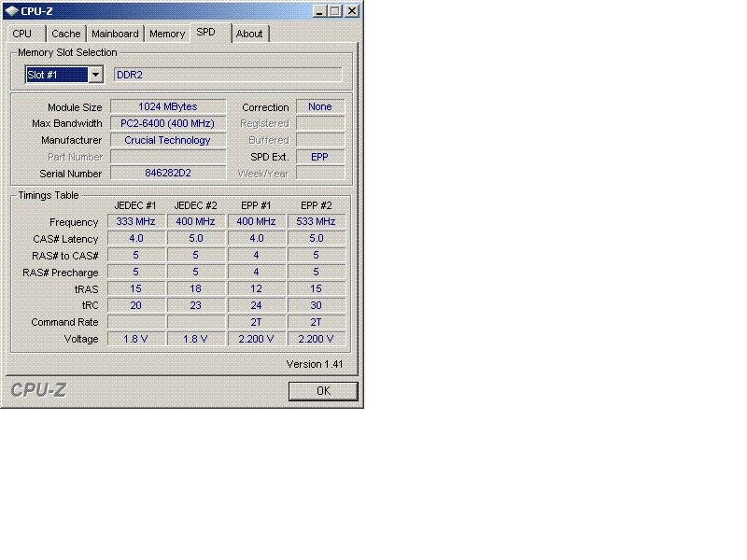This screenshot has height=560, width=747.
Task: Click JEDEC #2 tRAS value 18
Action: (196, 288)
